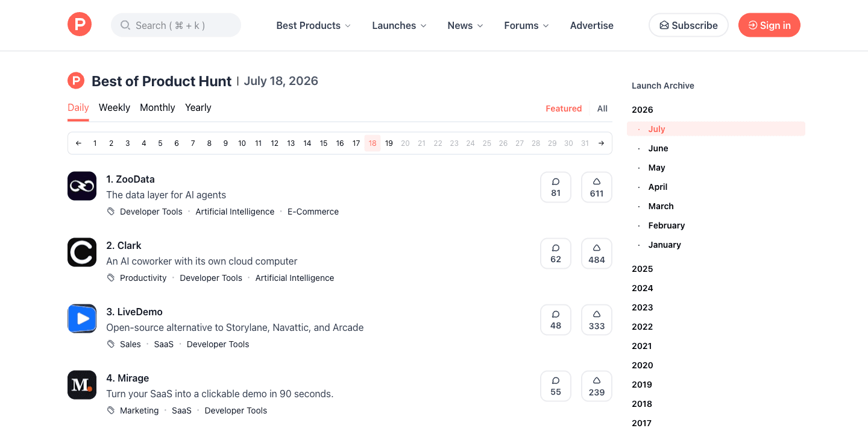
Task: Click the Sign in button
Action: coord(769,25)
